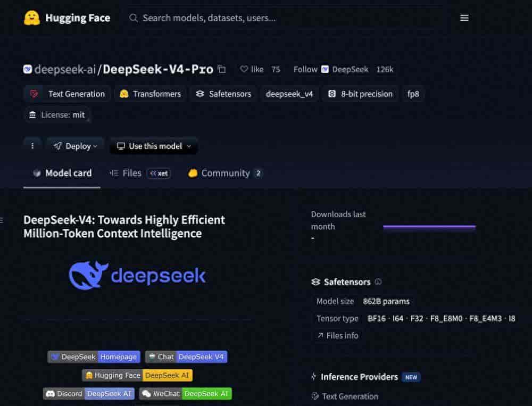
Task: Click the xet badge beside Files
Action: [x=159, y=173]
